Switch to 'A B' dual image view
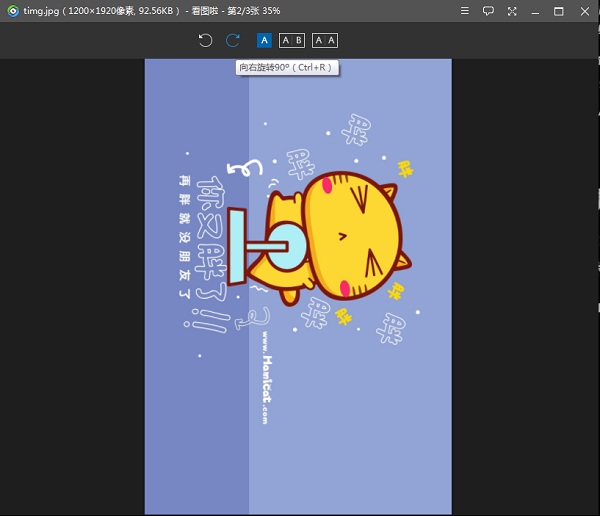 pyautogui.click(x=291, y=40)
